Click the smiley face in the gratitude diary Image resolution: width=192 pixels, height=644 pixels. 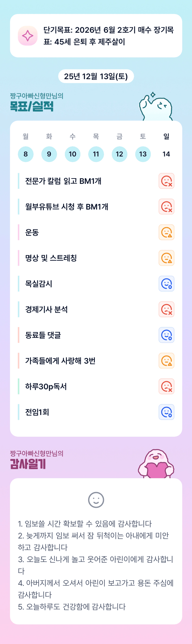click(96, 500)
